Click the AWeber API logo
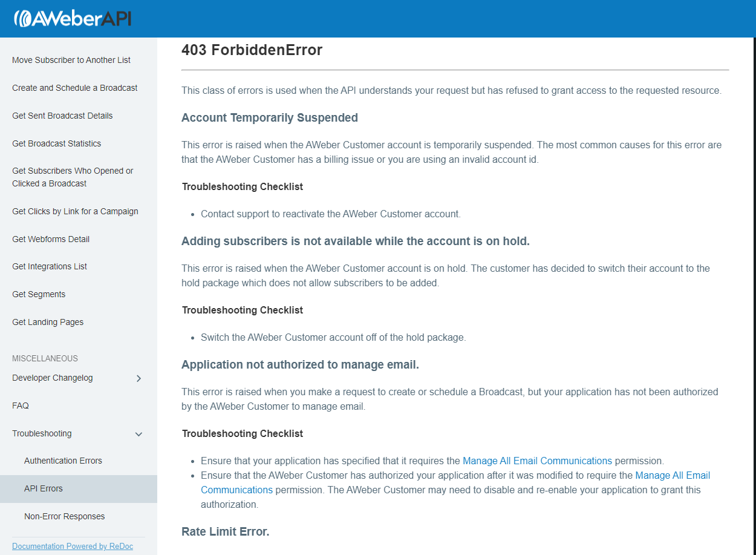 (73, 18)
